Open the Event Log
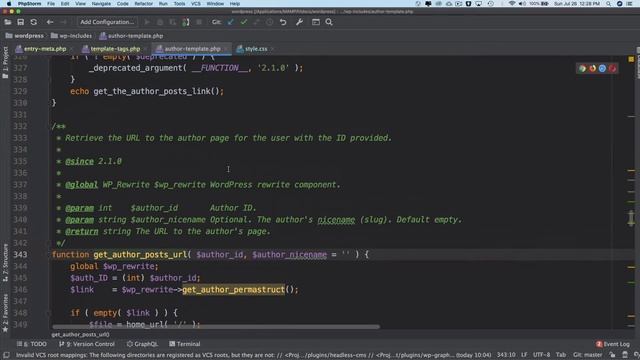640x360 pixels. pos(613,344)
